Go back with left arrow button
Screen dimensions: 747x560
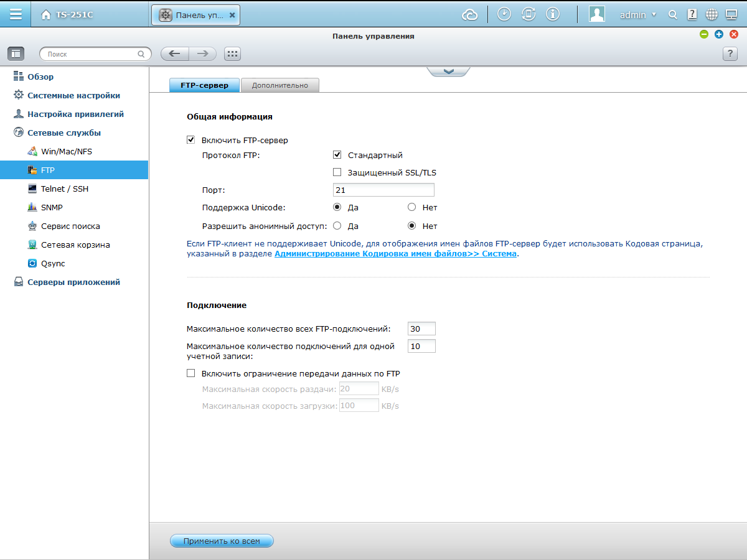[x=174, y=54]
